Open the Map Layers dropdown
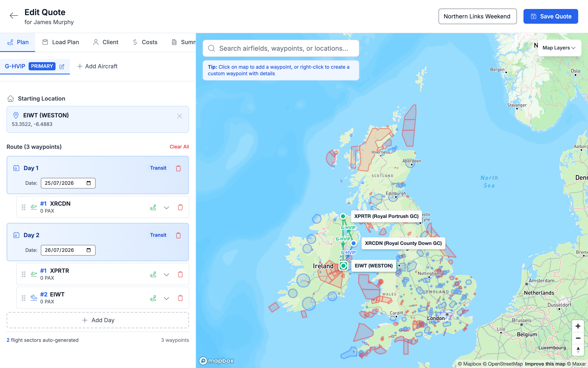The image size is (588, 368). click(x=559, y=48)
